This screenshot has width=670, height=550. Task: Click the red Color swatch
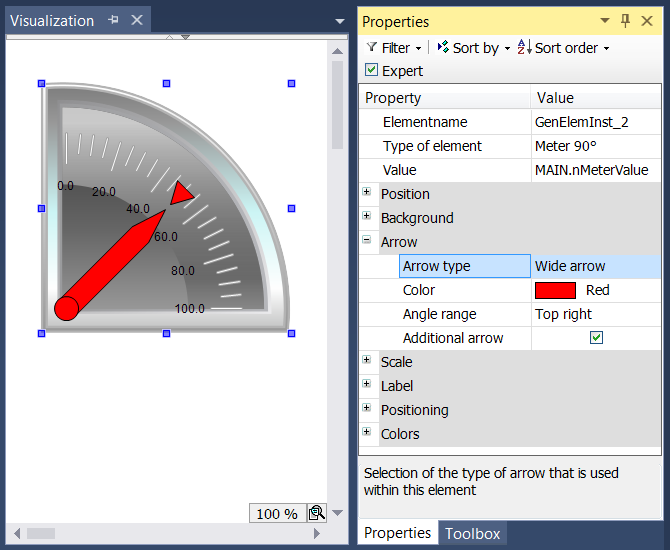pyautogui.click(x=555, y=291)
